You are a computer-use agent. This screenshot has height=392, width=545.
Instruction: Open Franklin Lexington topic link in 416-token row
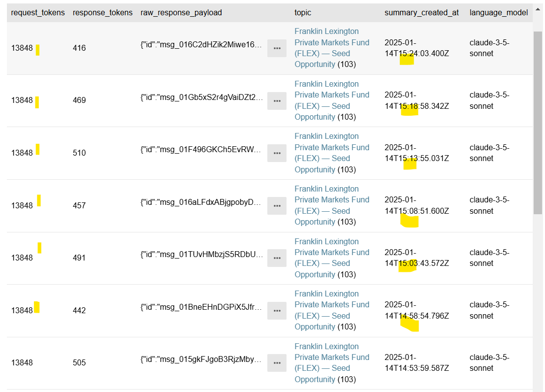[x=332, y=48]
